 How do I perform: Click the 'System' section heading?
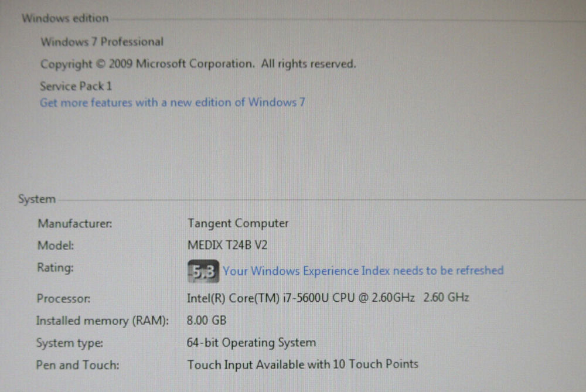[x=37, y=199]
